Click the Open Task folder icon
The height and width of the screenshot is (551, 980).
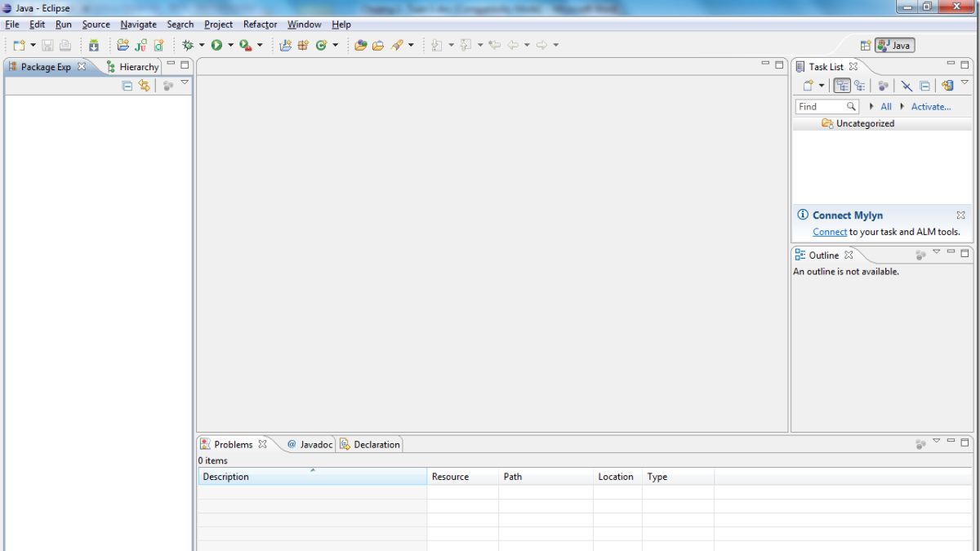tap(378, 46)
